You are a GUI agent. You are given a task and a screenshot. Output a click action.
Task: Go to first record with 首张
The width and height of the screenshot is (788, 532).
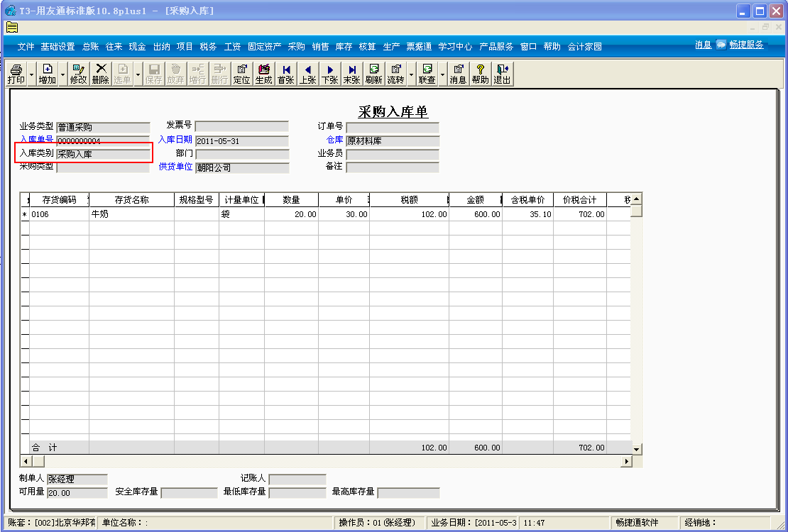point(286,74)
